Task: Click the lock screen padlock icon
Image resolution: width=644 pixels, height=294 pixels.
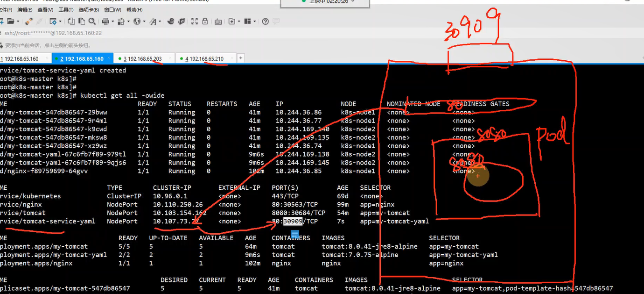Action: pos(205,21)
